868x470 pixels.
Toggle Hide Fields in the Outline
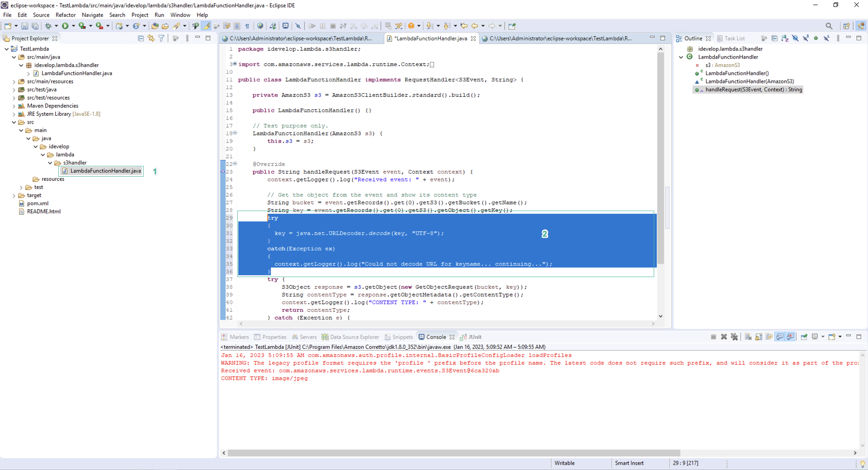[795, 38]
